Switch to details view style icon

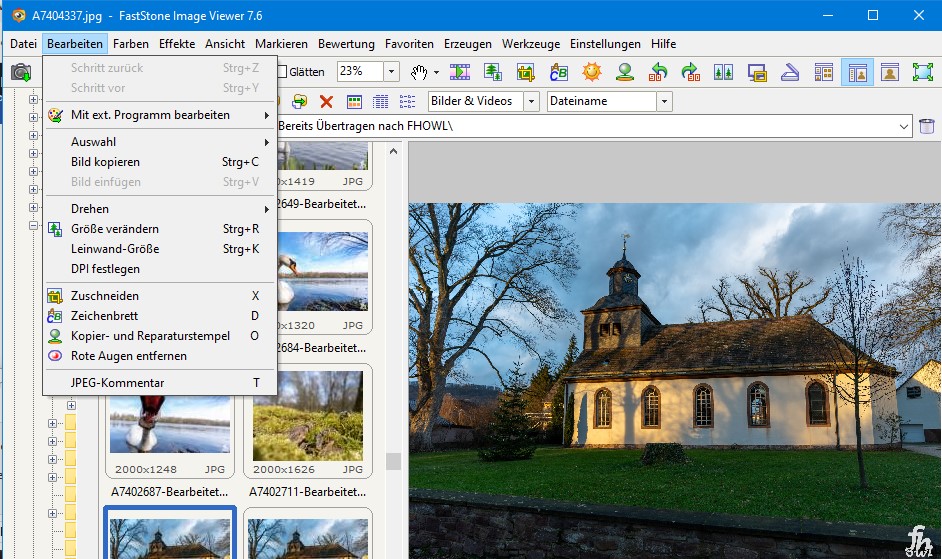(381, 102)
